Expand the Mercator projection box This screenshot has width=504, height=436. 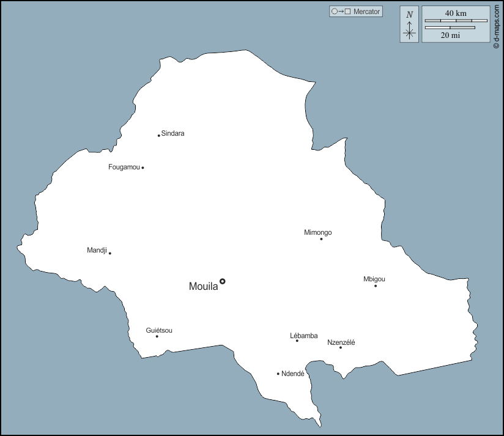click(x=355, y=11)
